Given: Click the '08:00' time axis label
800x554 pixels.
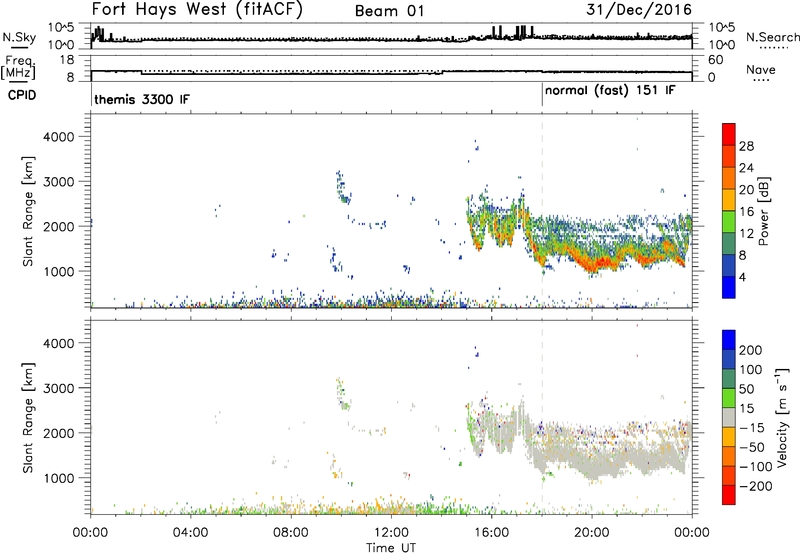Looking at the screenshot, I should (x=291, y=533).
